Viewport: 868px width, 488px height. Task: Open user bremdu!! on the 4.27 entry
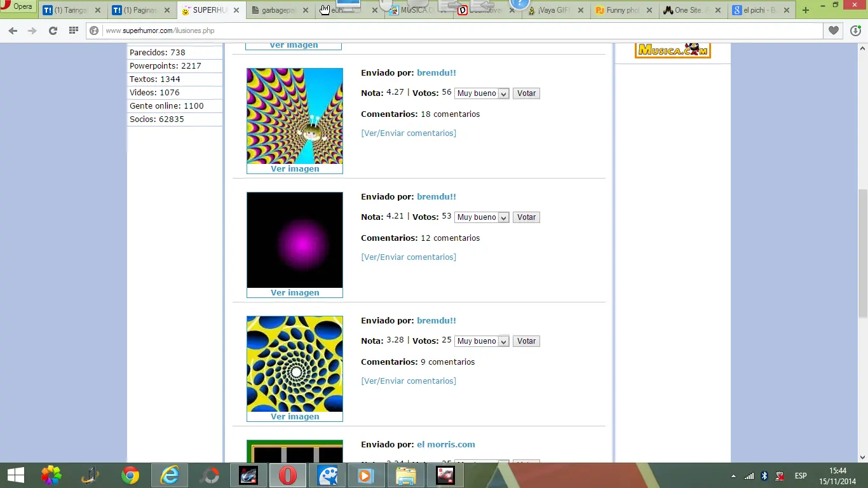pyautogui.click(x=437, y=73)
